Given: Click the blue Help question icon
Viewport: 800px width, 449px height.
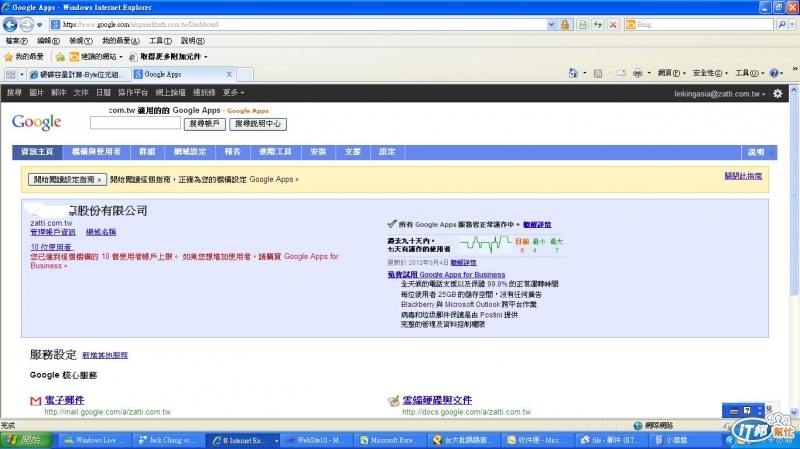Looking at the screenshot, I should pos(774,73).
